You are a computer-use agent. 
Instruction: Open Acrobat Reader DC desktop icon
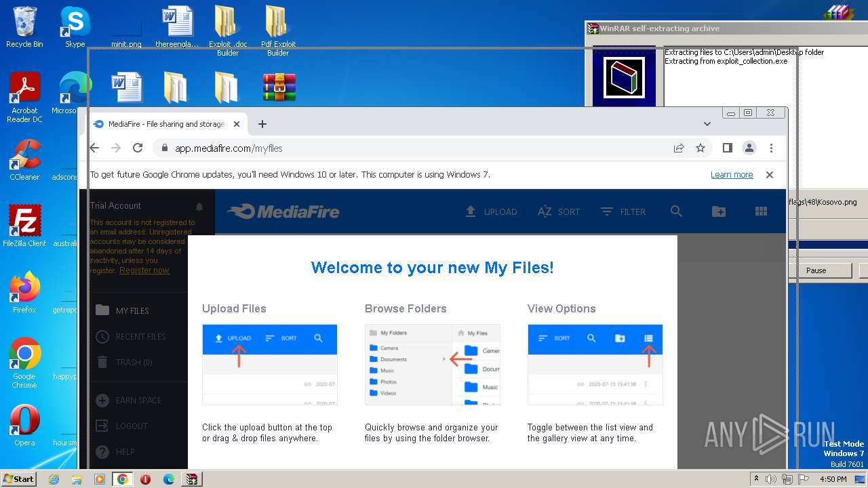coord(24,98)
